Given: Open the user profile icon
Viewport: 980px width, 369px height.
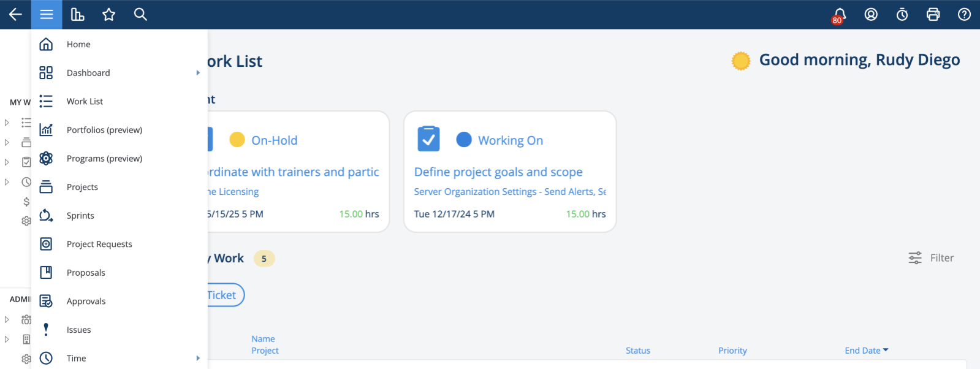Looking at the screenshot, I should [871, 14].
